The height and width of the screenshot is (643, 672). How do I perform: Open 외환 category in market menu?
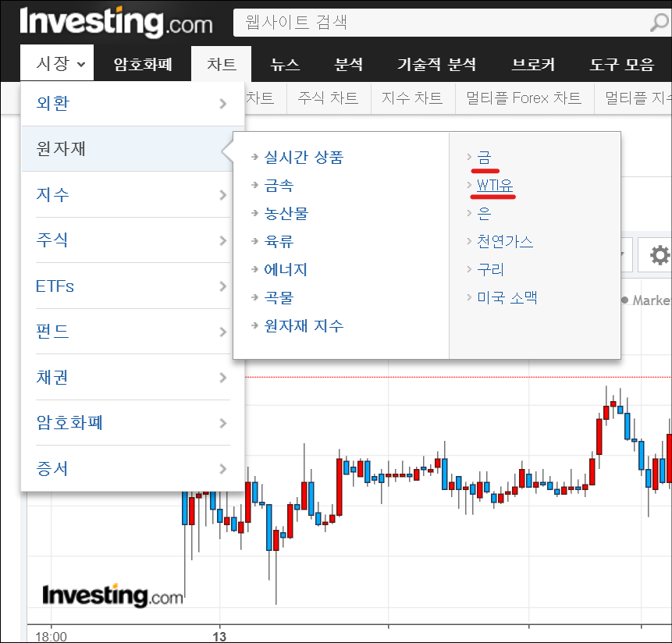pyautogui.click(x=53, y=103)
